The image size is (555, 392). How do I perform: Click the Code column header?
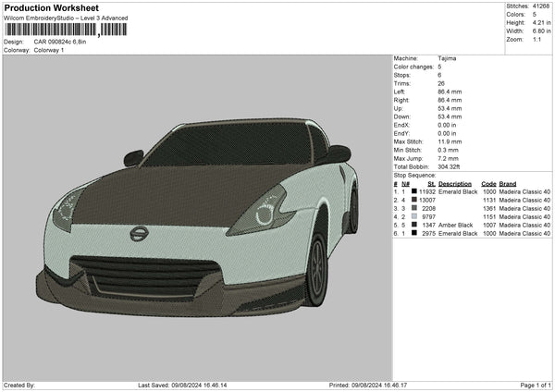click(x=488, y=183)
